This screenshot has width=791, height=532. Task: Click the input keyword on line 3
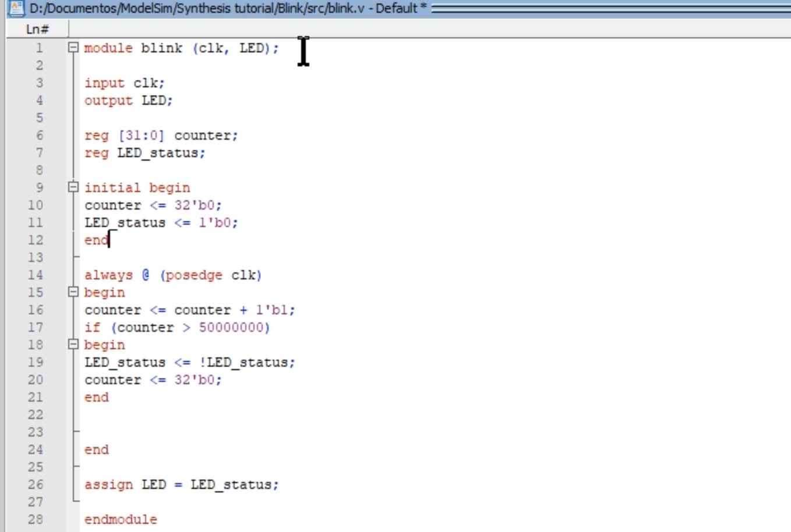(104, 83)
